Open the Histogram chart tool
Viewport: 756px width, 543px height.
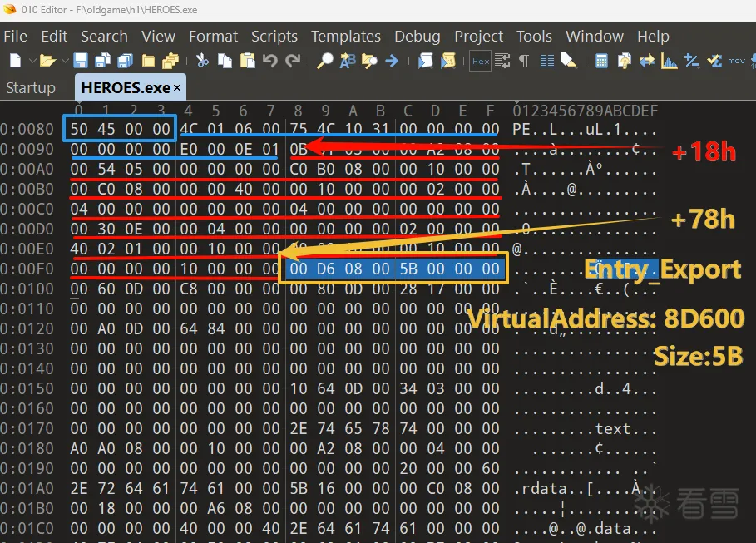(669, 61)
